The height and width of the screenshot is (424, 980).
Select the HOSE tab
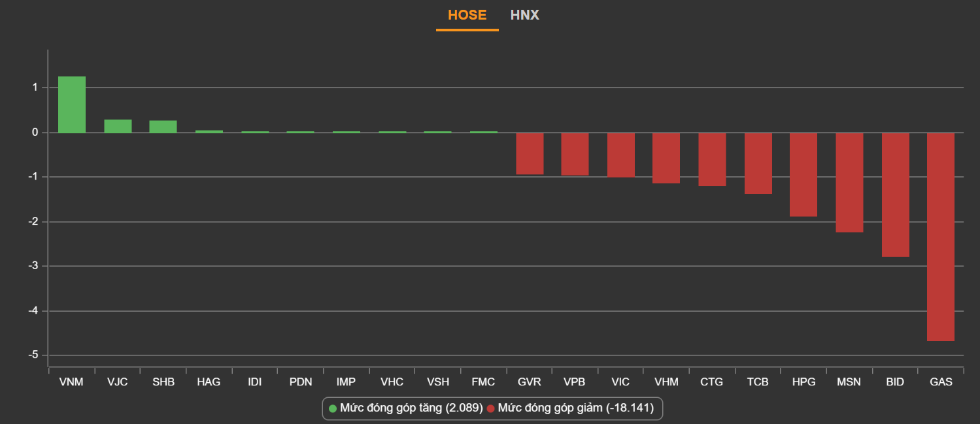[x=467, y=15]
